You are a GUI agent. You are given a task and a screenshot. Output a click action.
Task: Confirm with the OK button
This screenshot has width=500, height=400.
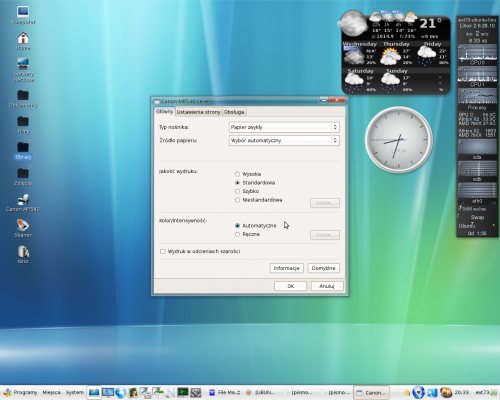coord(290,286)
